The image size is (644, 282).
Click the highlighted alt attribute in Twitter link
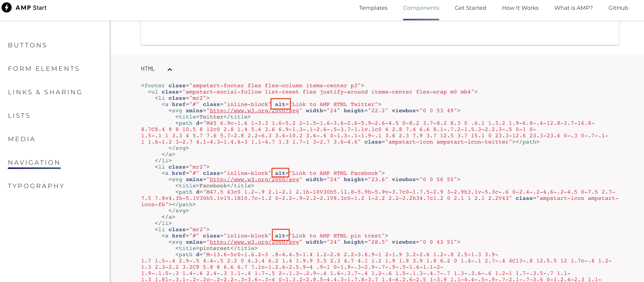point(280,104)
